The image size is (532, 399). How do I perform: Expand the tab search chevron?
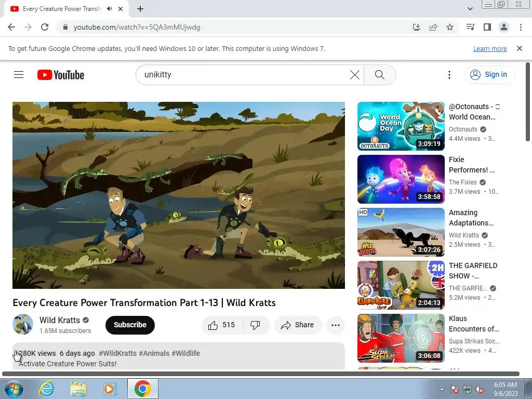tap(470, 9)
